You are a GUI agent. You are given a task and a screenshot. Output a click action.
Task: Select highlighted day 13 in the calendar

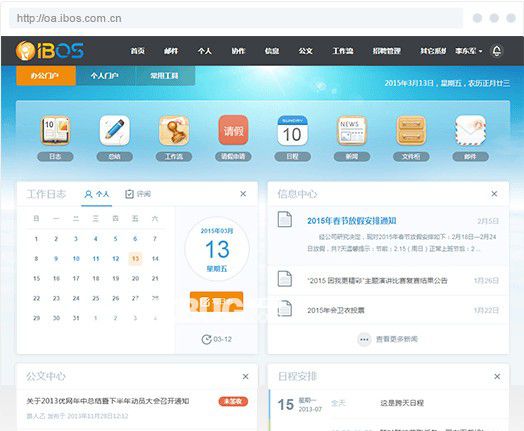(135, 259)
